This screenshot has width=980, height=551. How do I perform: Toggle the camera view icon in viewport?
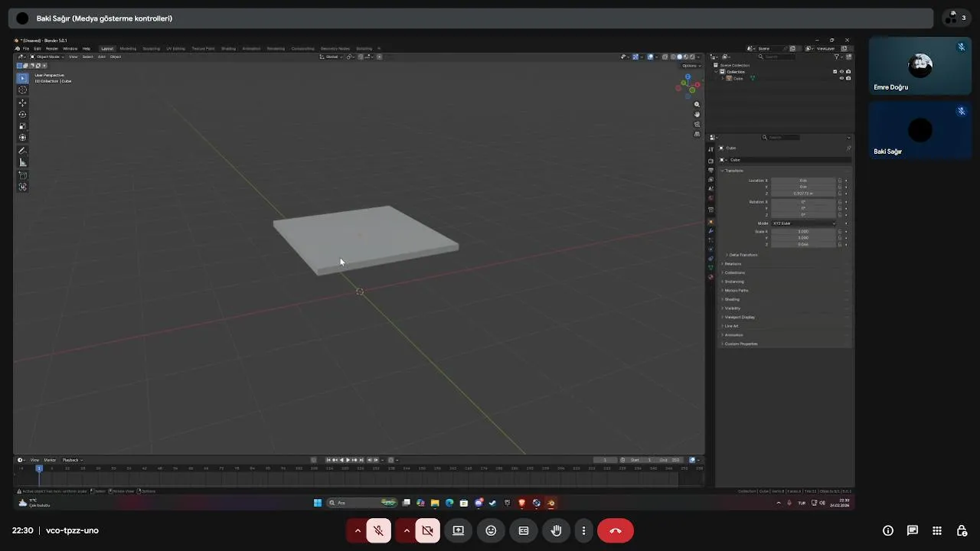point(697,124)
